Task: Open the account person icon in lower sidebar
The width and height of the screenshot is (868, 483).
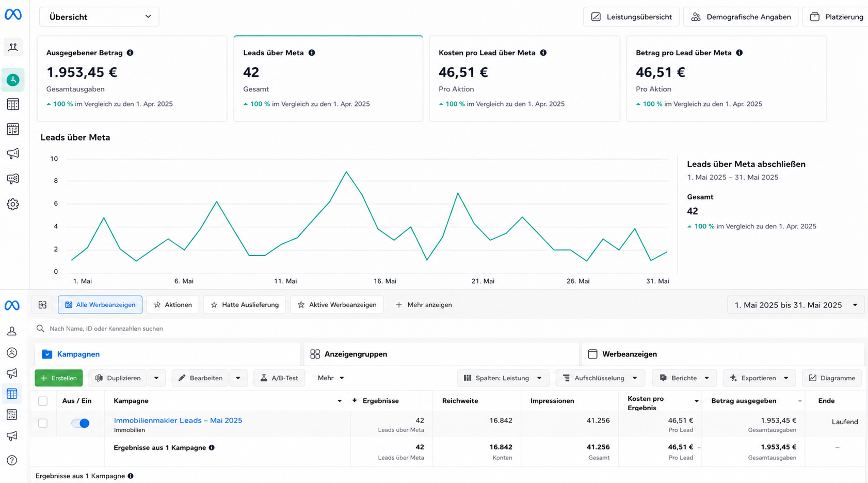Action: click(12, 331)
